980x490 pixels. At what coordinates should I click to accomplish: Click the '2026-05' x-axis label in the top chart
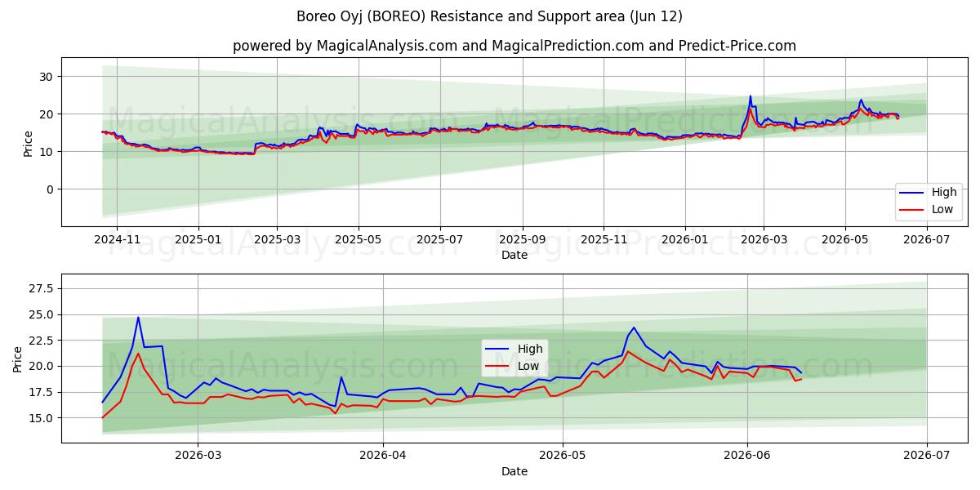845,239
